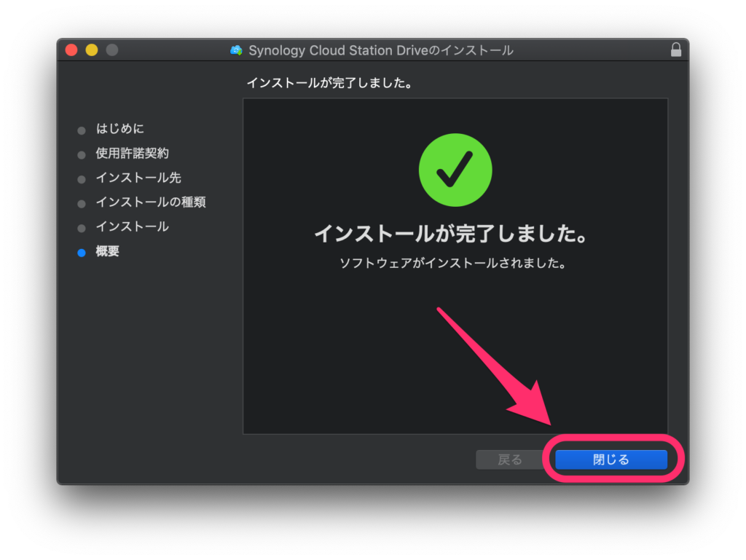
Task: Close the installer with the red button
Action: coord(71,50)
